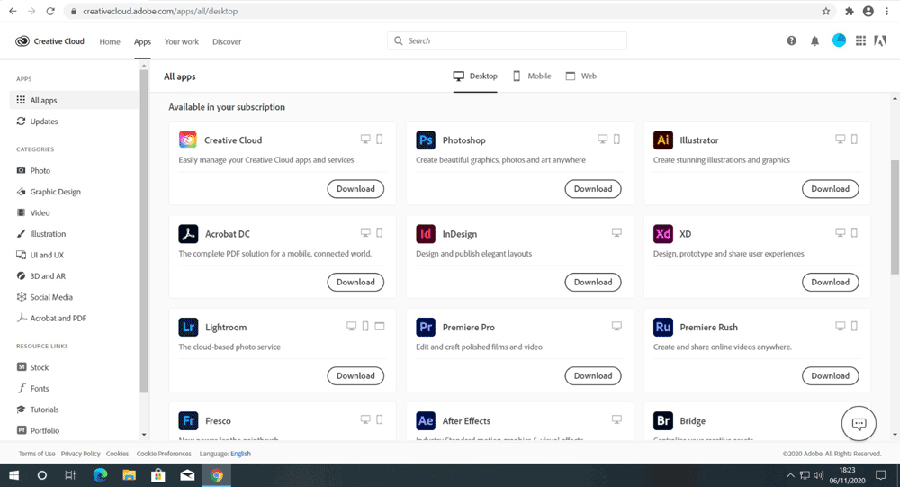Switch to the Web tab
Viewport: 900px width, 487px height.
tap(581, 76)
